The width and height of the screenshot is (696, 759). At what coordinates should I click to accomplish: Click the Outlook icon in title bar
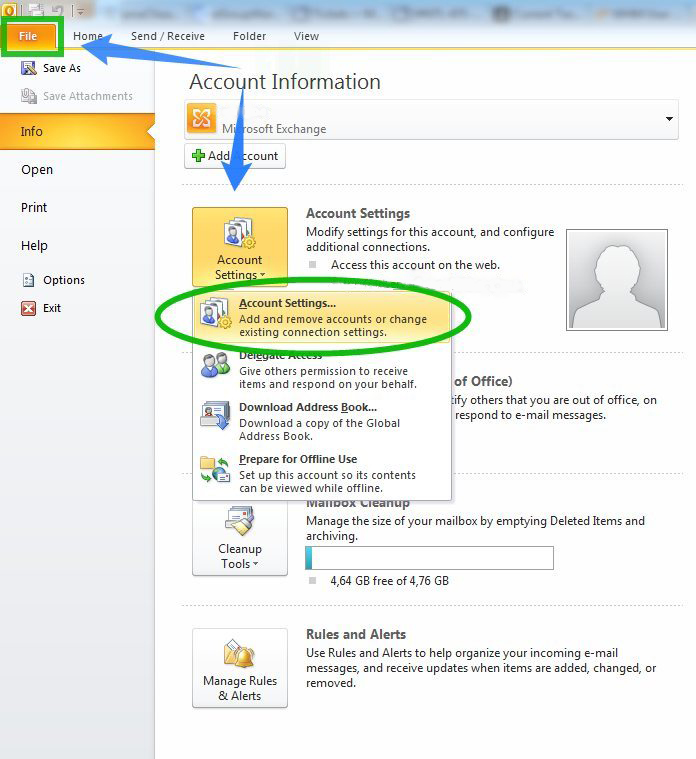9,10
